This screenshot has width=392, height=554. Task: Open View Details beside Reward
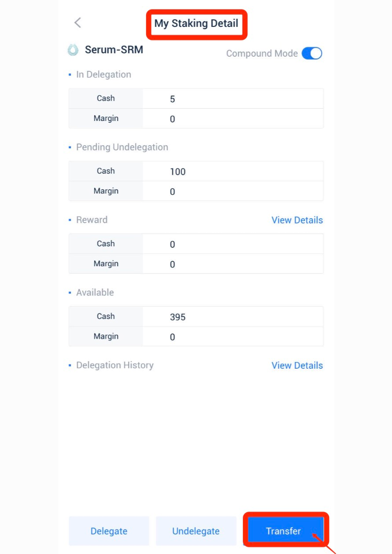click(297, 220)
